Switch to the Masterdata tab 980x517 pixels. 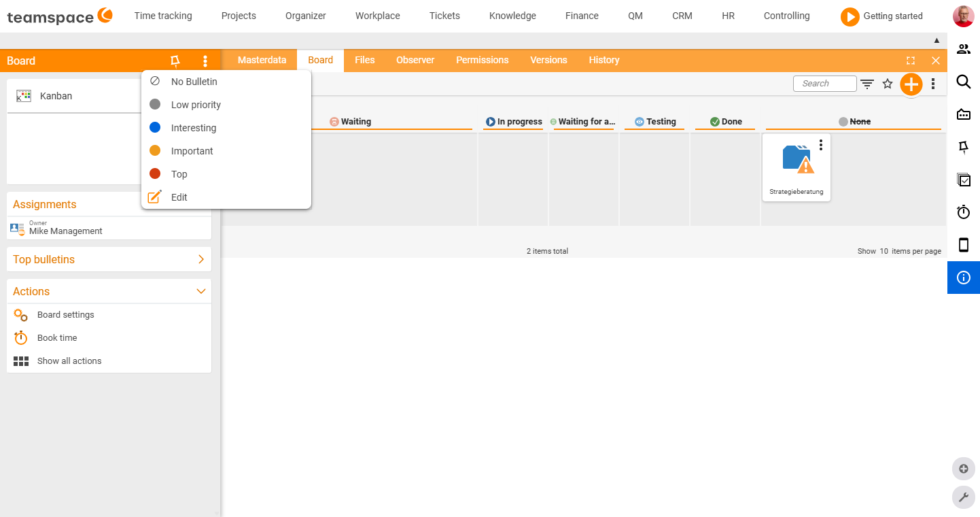tap(262, 60)
